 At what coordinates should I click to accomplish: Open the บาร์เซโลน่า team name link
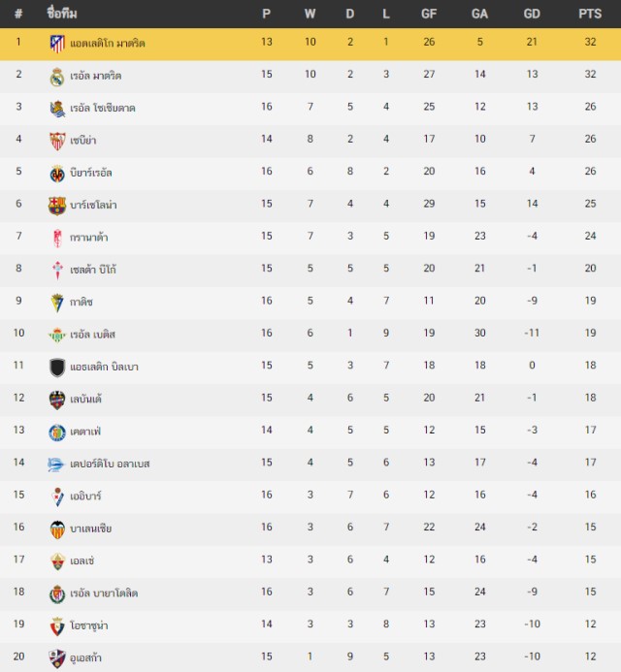(x=93, y=205)
